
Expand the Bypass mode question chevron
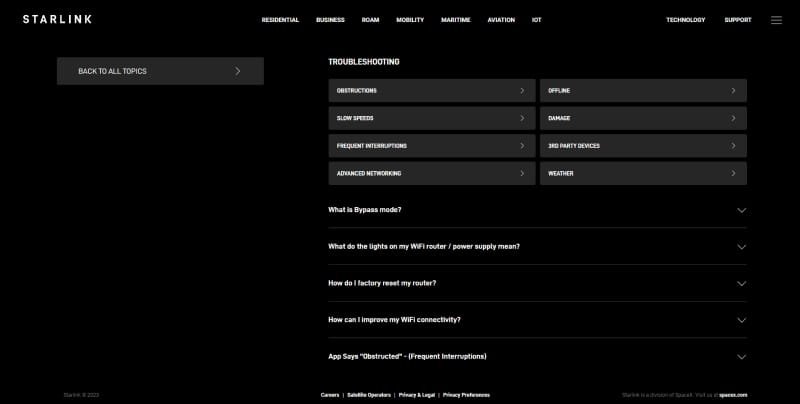click(x=741, y=210)
